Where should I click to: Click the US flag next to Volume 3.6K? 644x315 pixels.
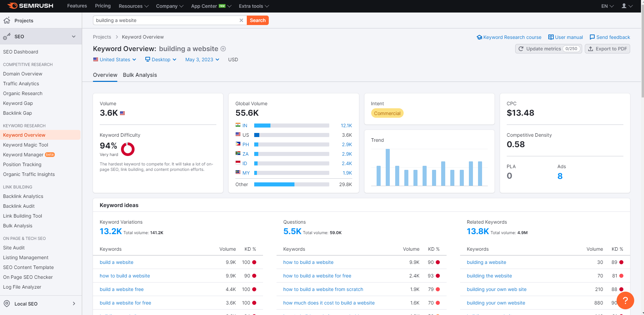coord(122,113)
